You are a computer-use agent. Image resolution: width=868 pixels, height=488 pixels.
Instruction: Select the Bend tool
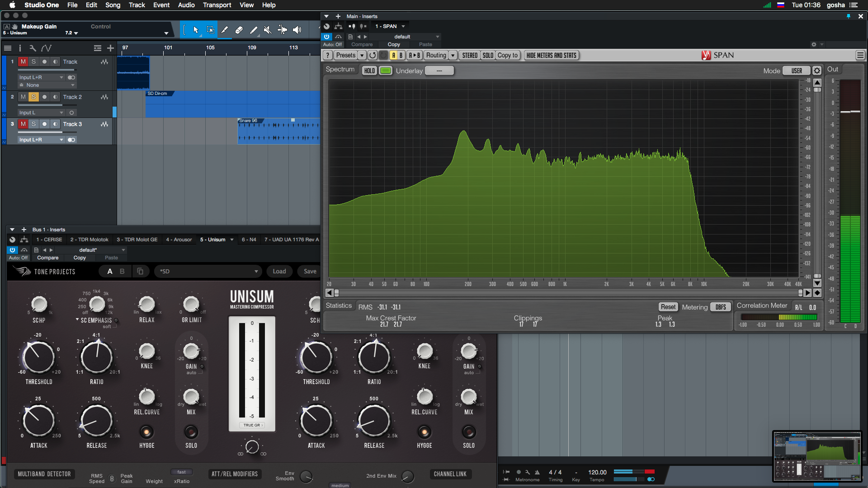click(282, 30)
